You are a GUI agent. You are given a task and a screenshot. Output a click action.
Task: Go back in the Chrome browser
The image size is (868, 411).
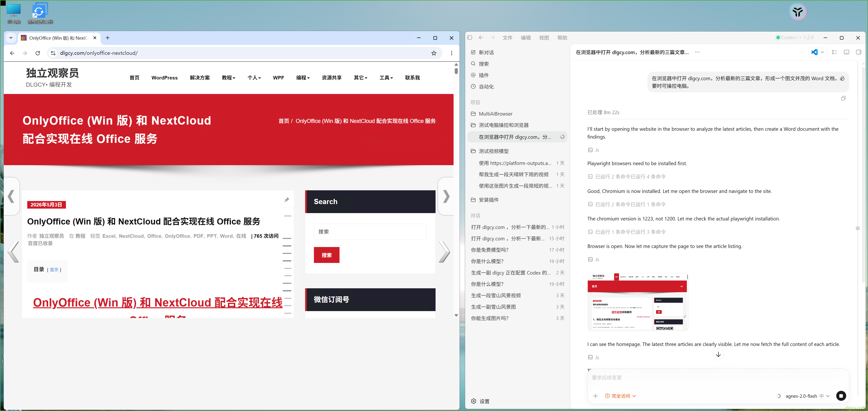pyautogui.click(x=12, y=53)
